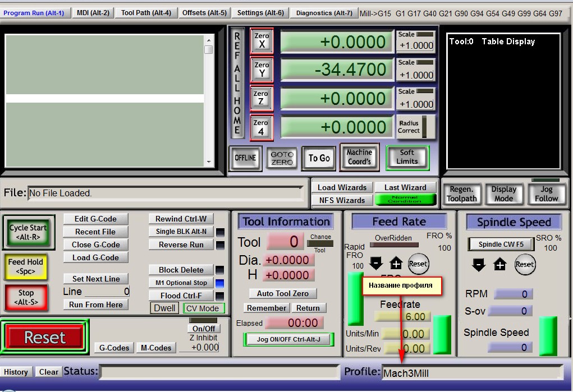The image size is (573, 392).
Task: Open NFS Wizards
Action: pyautogui.click(x=342, y=200)
